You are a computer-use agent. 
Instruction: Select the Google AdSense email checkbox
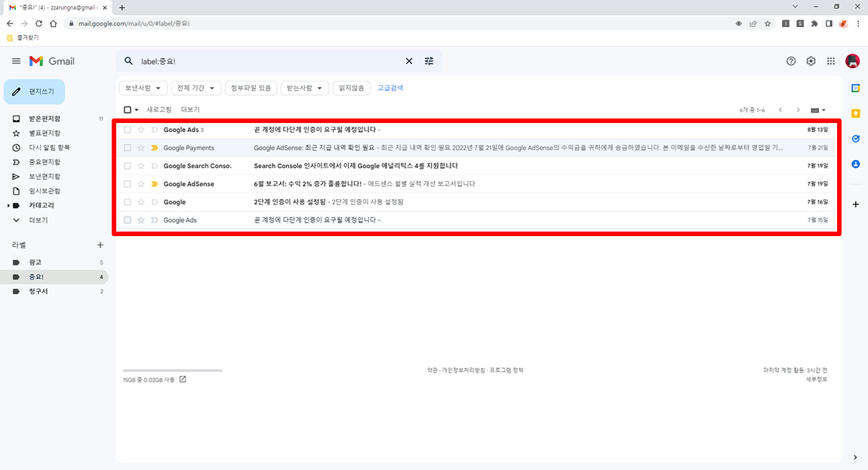(x=128, y=184)
